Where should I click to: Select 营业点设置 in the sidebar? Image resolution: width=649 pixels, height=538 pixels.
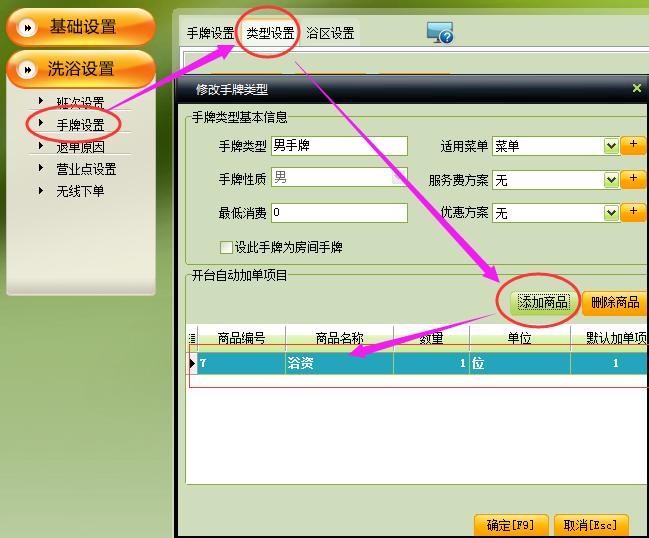pos(86,169)
